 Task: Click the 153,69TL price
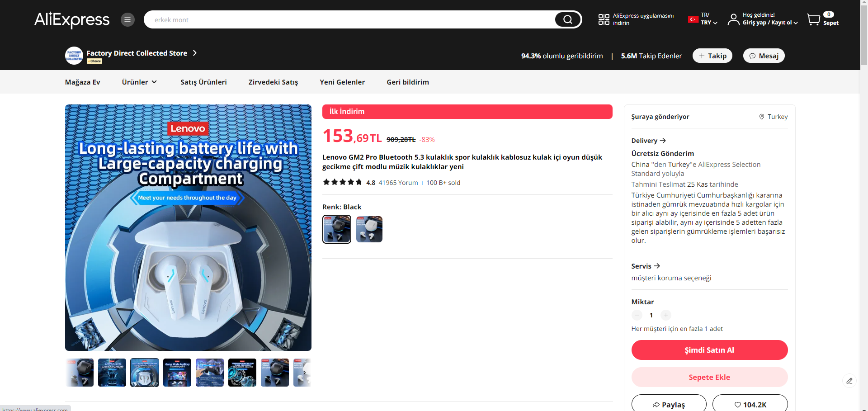coord(352,136)
